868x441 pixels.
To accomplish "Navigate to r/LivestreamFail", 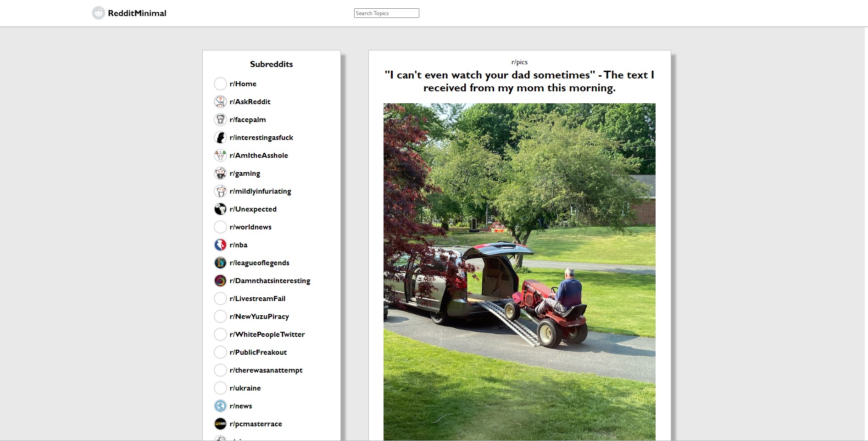I will (x=257, y=299).
